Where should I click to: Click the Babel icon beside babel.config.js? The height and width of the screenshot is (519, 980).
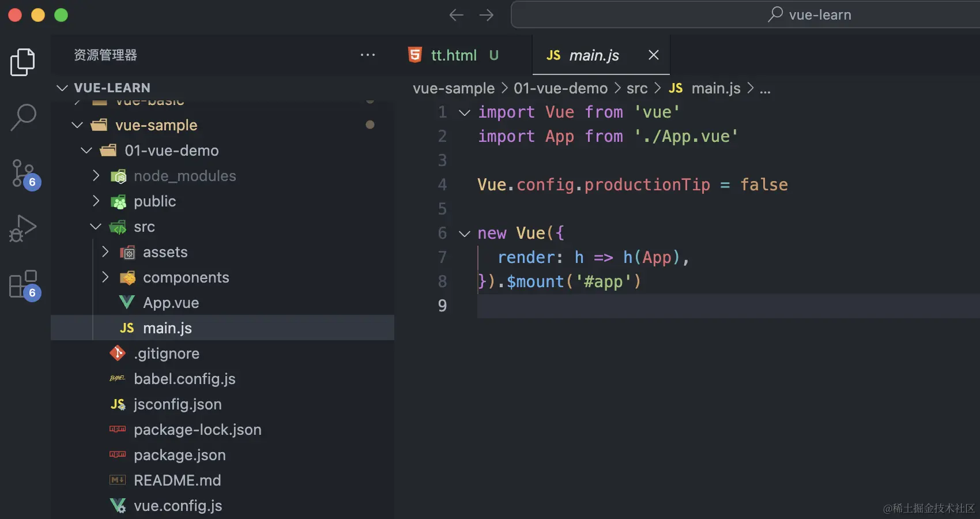[x=118, y=379]
